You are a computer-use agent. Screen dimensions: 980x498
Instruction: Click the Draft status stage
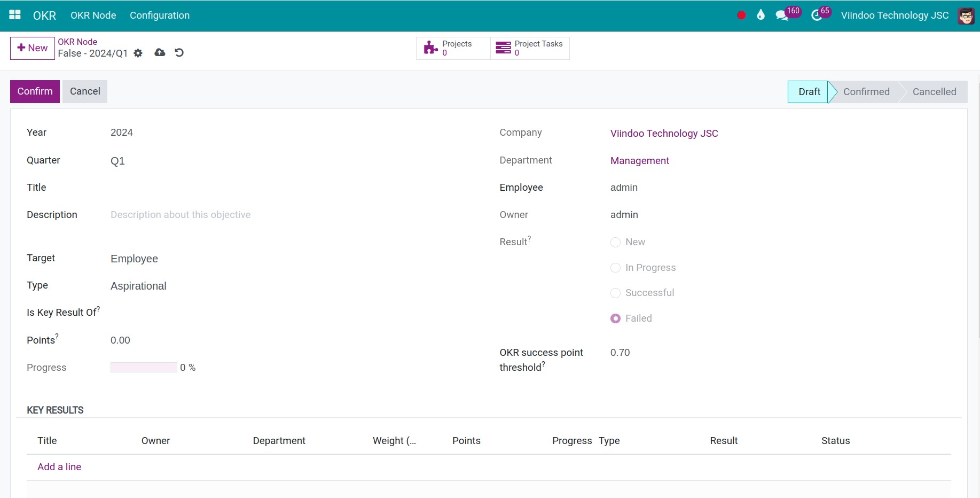tap(809, 92)
